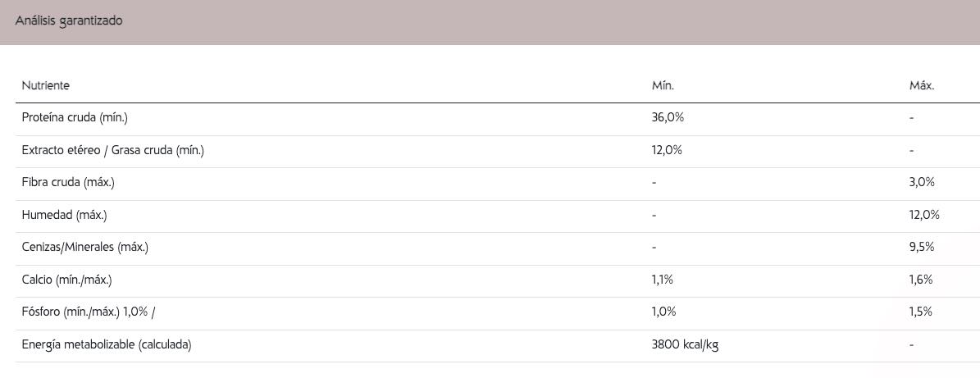Click the 1,5% phosphorus maximum value
980x378 pixels.
click(x=921, y=312)
